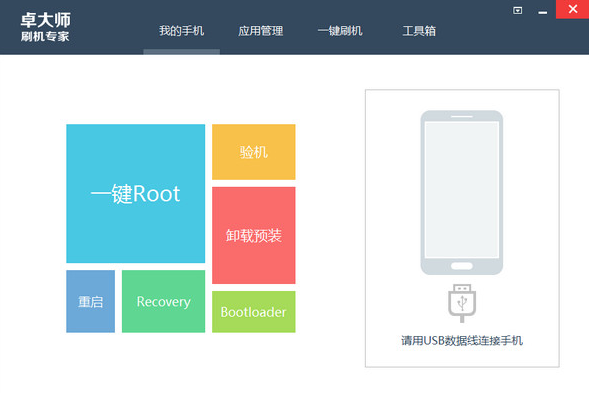Click the 卓大师 logo text

(x=45, y=20)
